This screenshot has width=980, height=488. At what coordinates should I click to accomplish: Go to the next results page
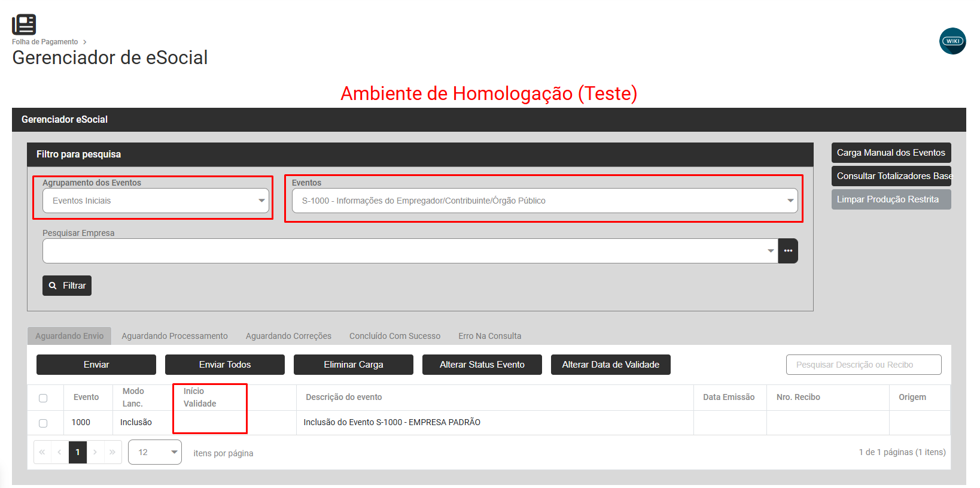pyautogui.click(x=95, y=452)
